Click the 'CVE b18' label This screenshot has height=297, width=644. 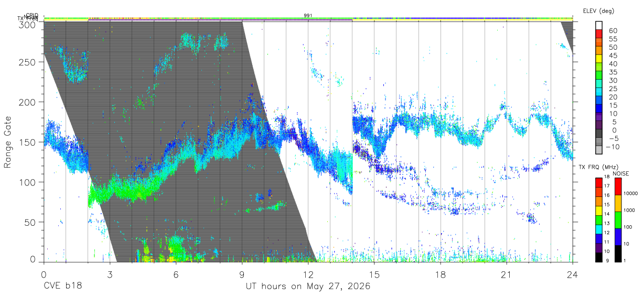pyautogui.click(x=62, y=287)
